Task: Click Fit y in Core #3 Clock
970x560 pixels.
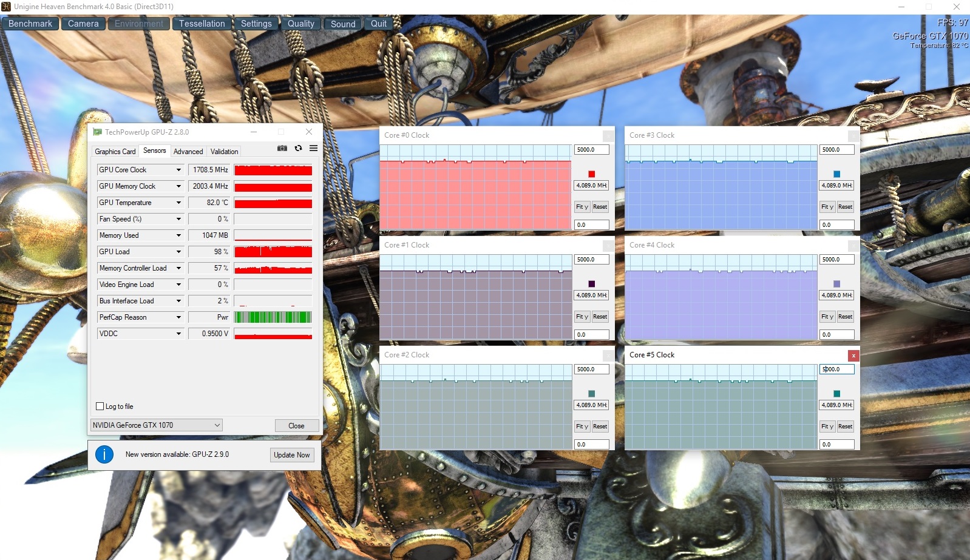Action: click(x=827, y=207)
